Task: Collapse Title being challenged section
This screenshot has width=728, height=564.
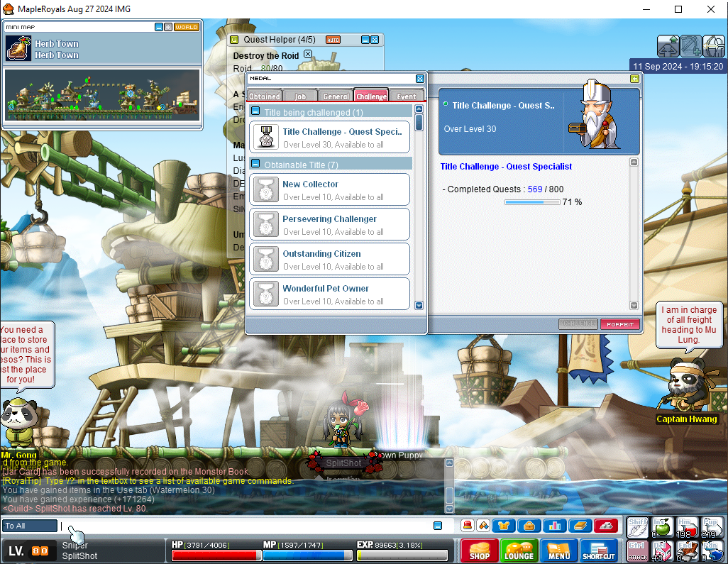Action: coord(255,112)
